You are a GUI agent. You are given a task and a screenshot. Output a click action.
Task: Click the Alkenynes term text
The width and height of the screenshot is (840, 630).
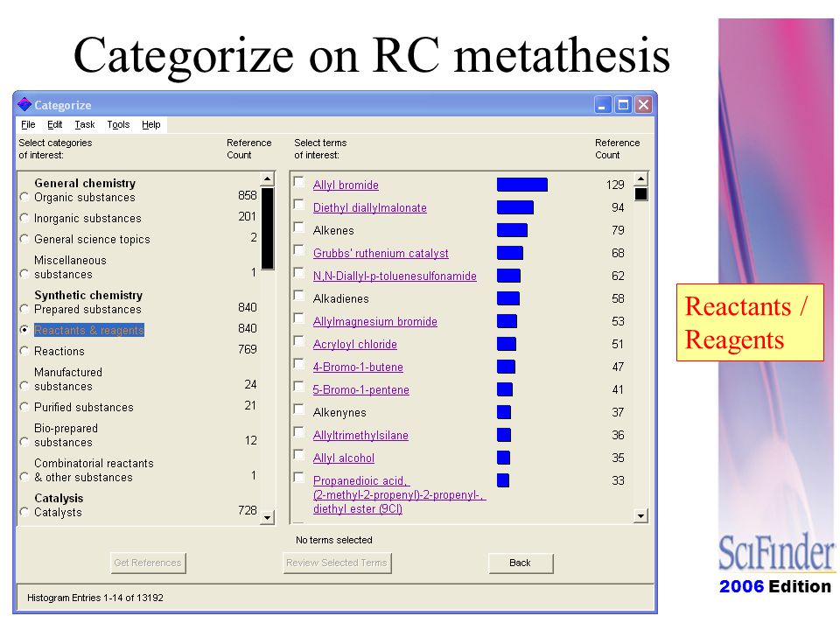(x=339, y=412)
